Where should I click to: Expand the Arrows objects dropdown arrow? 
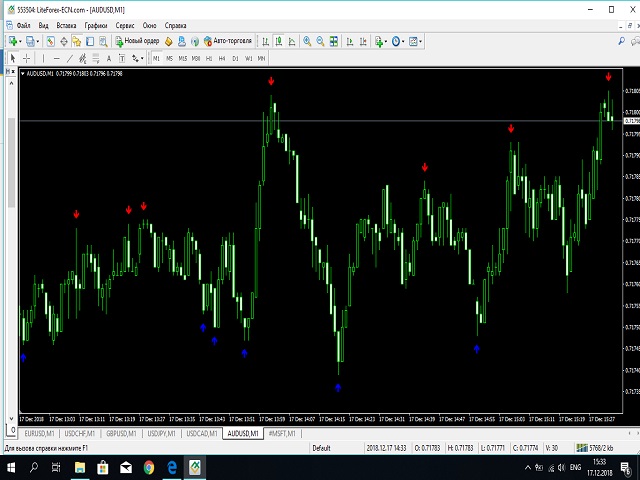(x=142, y=59)
